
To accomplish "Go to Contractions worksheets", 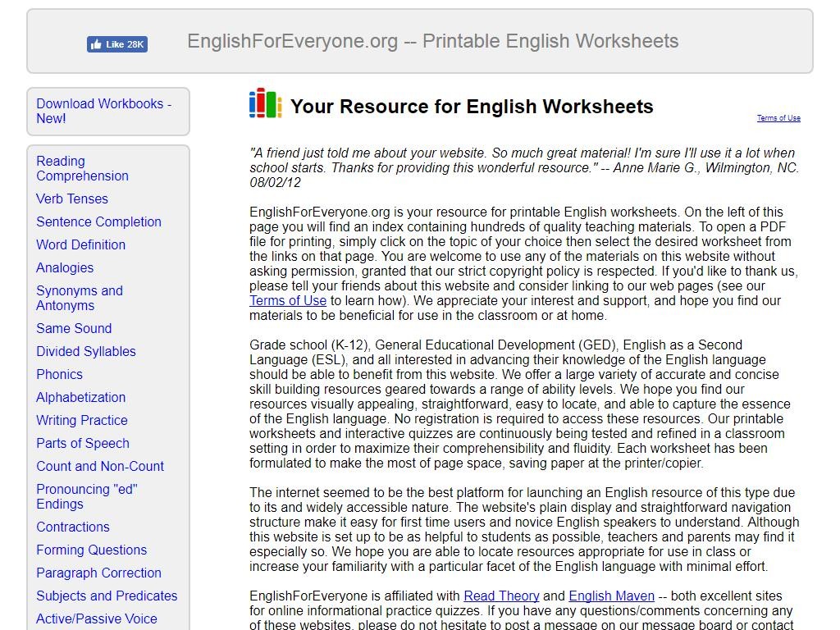I will (x=73, y=527).
